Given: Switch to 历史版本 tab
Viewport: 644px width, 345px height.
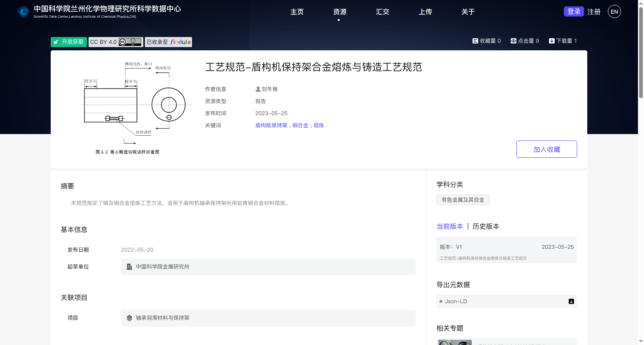Looking at the screenshot, I should click(x=486, y=226).
